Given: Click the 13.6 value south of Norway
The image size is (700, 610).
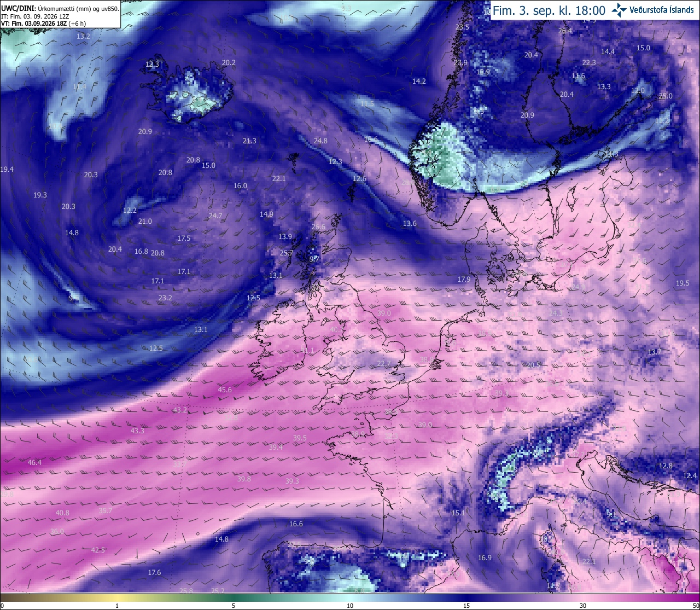Looking at the screenshot, I should [x=410, y=224].
